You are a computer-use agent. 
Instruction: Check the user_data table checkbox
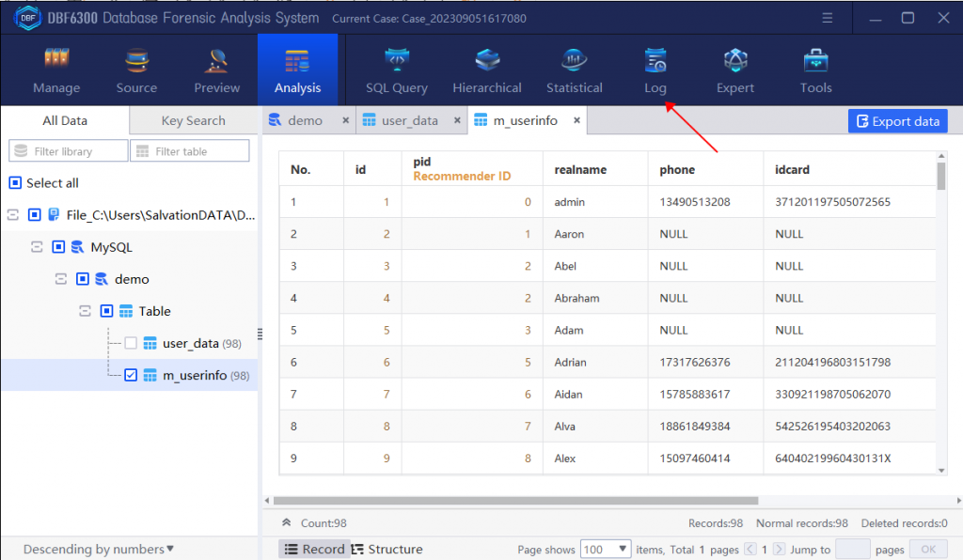click(131, 343)
